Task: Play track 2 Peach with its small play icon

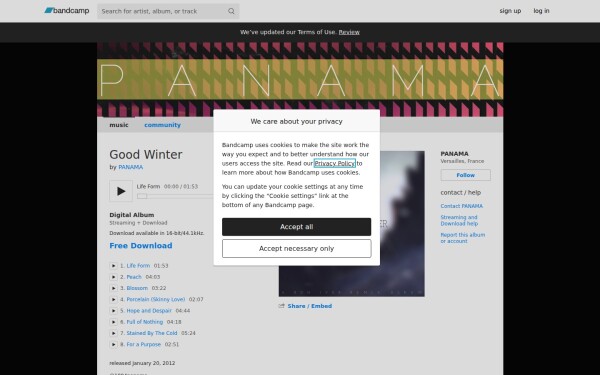Action: (113, 277)
